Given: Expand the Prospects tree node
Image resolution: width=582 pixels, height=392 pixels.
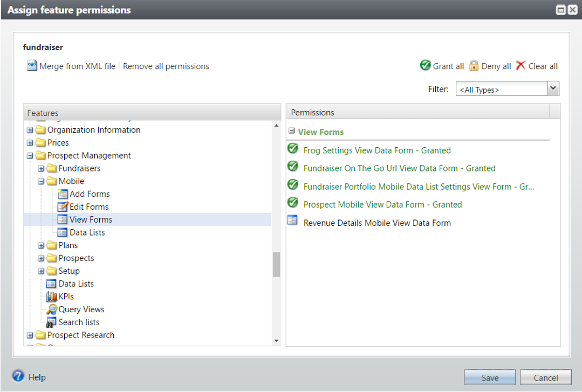Looking at the screenshot, I should pyautogui.click(x=41, y=258).
